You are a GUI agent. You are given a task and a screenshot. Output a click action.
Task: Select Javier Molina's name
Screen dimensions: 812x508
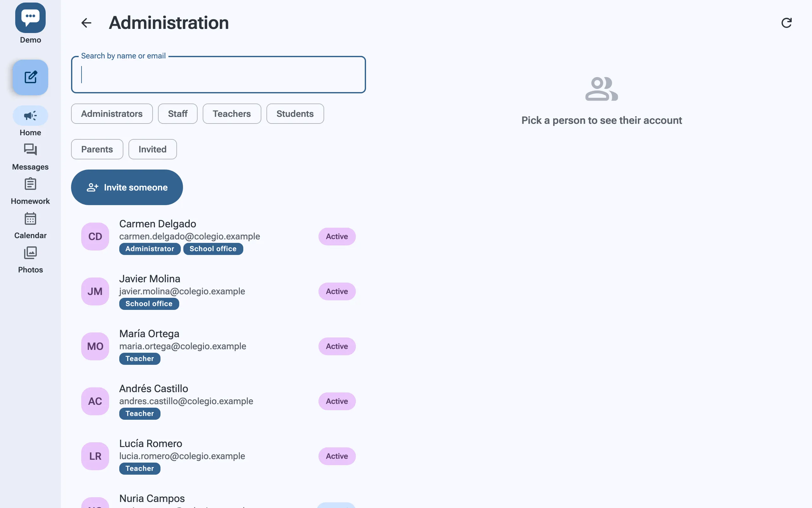[x=150, y=278]
